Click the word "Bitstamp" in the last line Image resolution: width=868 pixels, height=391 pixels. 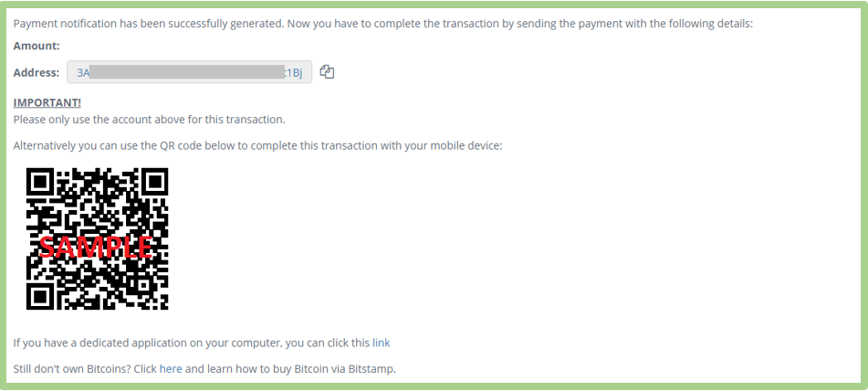tap(371, 369)
